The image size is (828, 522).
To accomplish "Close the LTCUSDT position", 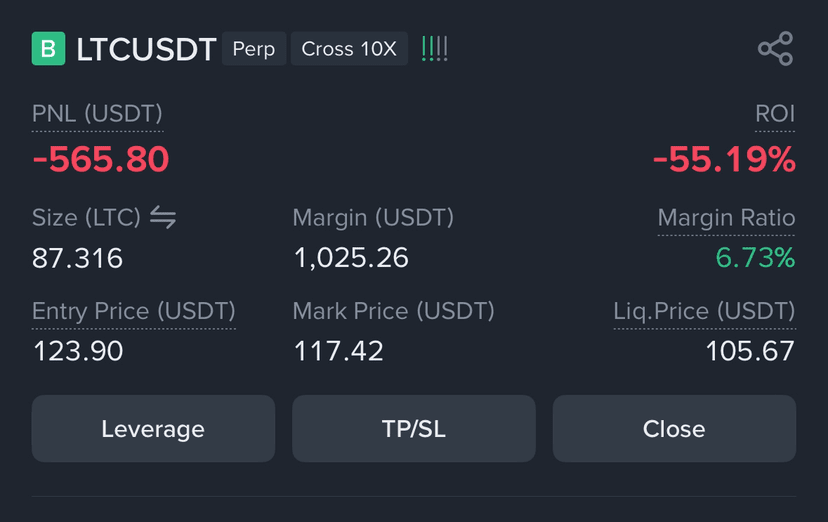I will click(674, 429).
